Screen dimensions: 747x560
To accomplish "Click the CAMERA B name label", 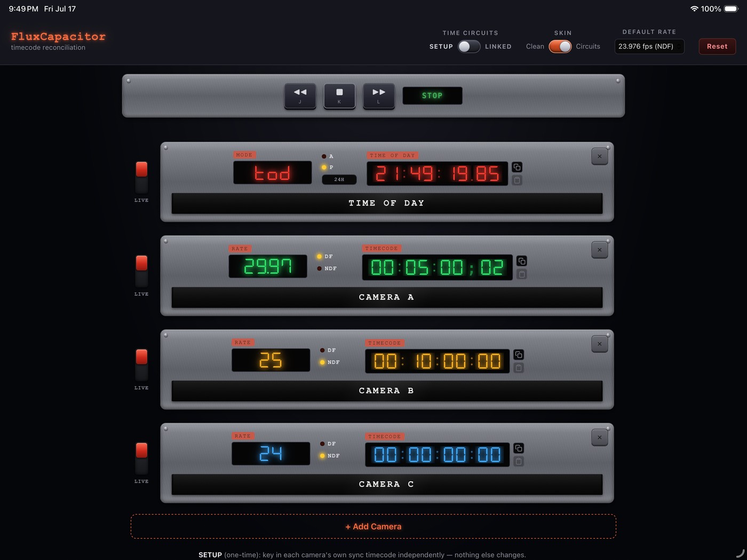I will pos(387,391).
